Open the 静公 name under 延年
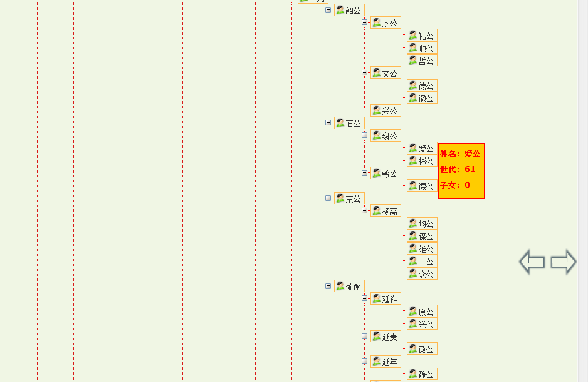588x382 pixels. 426,374
